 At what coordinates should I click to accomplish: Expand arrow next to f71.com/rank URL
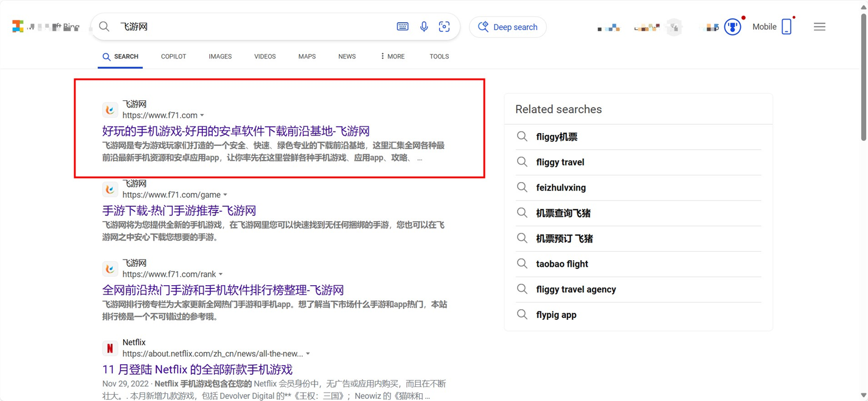[221, 275]
